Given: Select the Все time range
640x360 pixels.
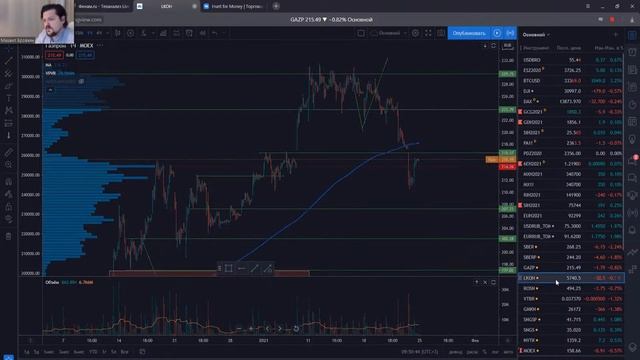Looking at the screenshot, I should point(124,351).
